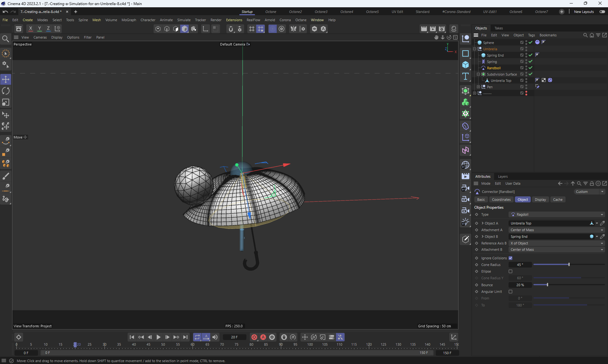
Task: Select the Scale tool icon
Action: click(6, 102)
